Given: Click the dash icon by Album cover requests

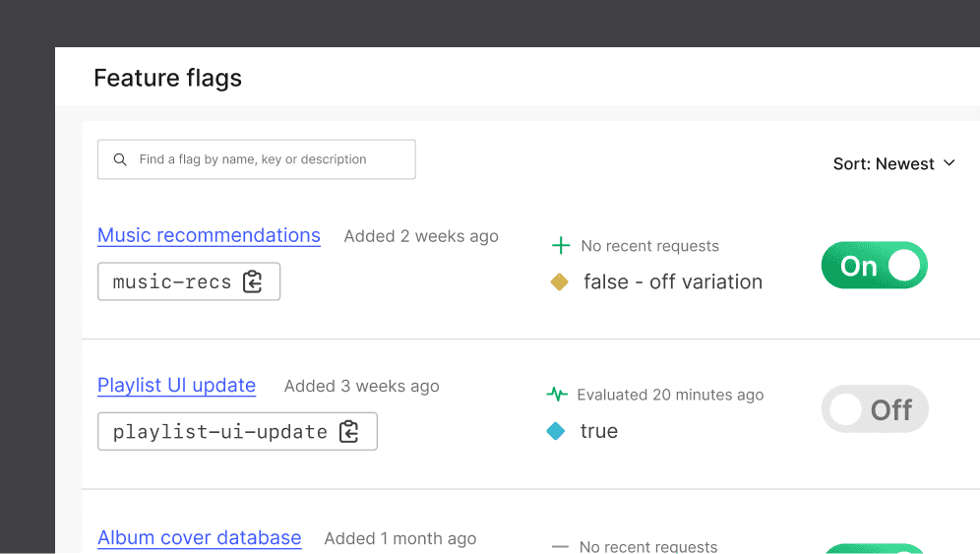Looking at the screenshot, I should [561, 546].
